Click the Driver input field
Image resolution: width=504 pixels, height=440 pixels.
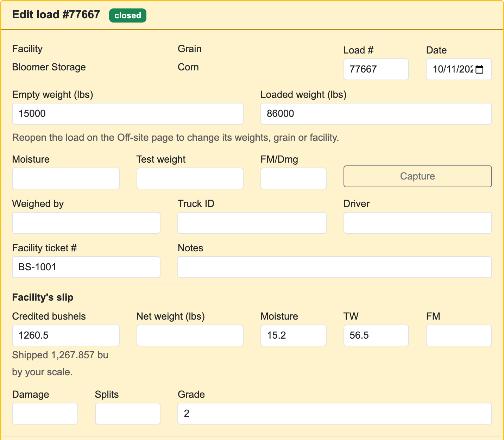pos(417,223)
